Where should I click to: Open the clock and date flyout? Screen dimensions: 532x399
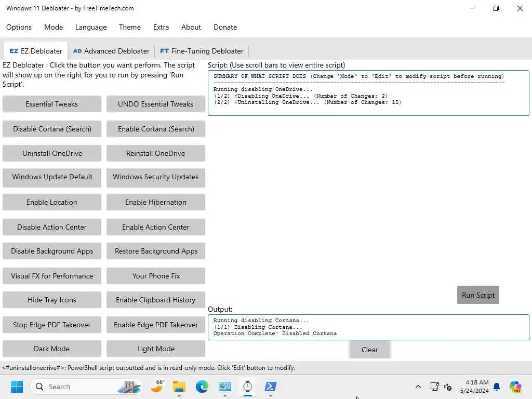[x=474, y=387]
